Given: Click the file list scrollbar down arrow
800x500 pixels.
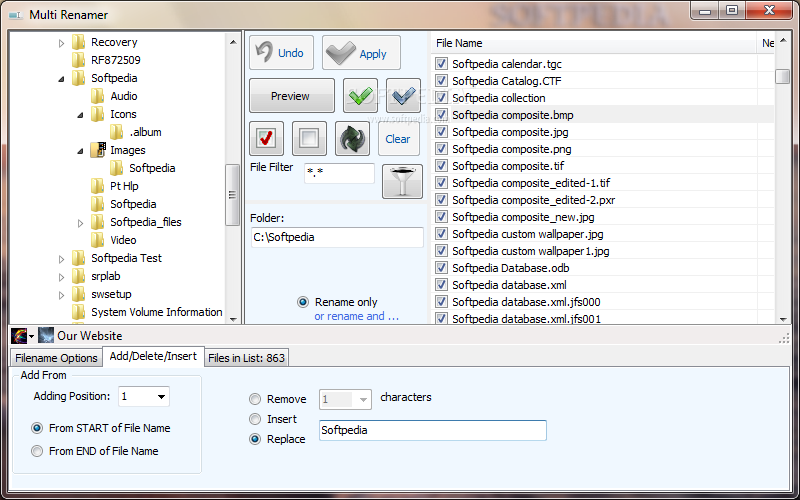Looking at the screenshot, I should [783, 319].
